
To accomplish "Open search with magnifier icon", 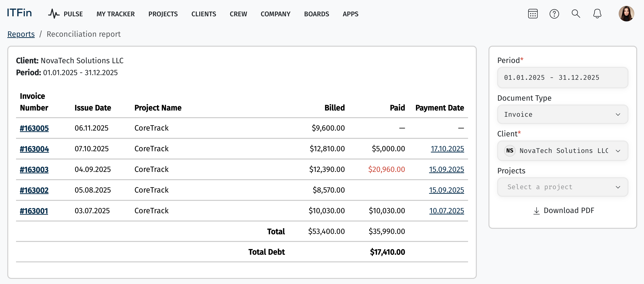I will tap(575, 14).
